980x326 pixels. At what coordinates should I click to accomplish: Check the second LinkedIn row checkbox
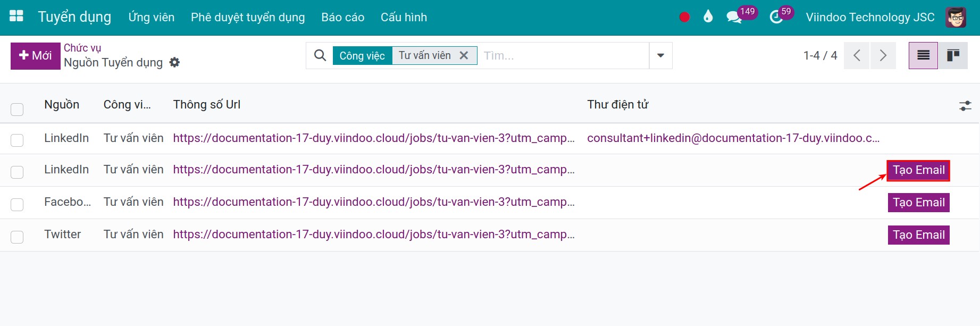point(17,172)
